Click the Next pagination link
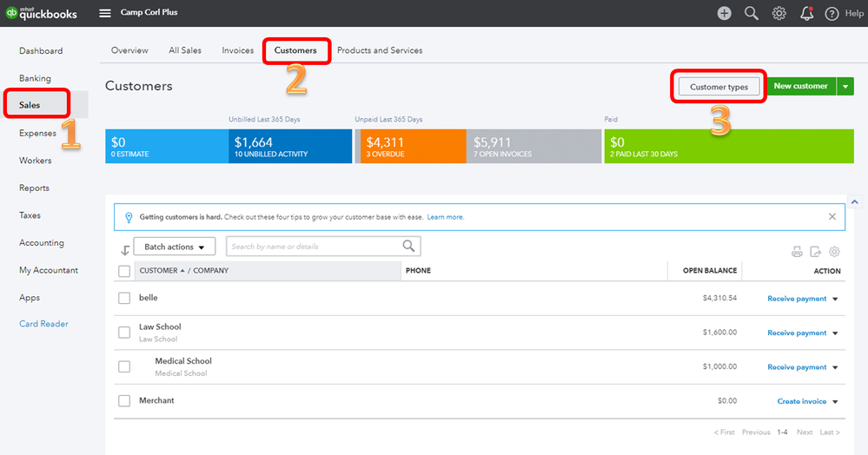The image size is (868, 455). 805,432
